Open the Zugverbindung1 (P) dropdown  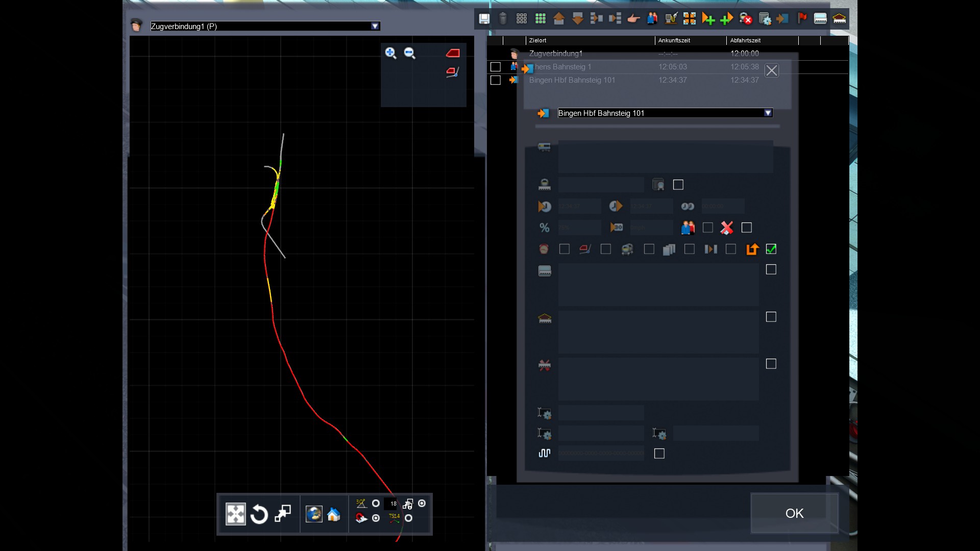pos(375,26)
